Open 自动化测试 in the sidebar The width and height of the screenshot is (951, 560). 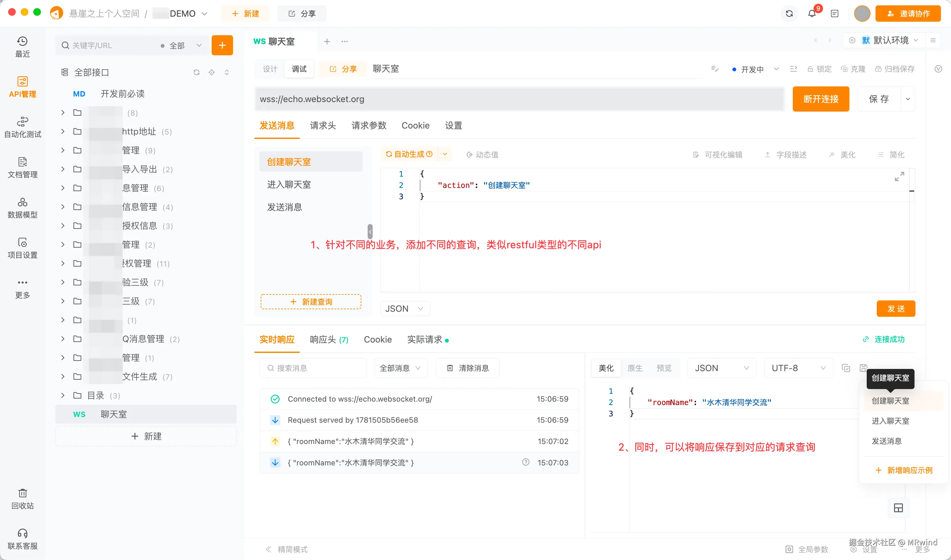(22, 128)
